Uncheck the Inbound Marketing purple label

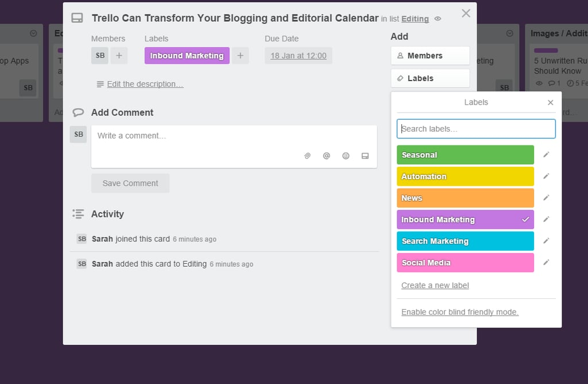click(465, 220)
